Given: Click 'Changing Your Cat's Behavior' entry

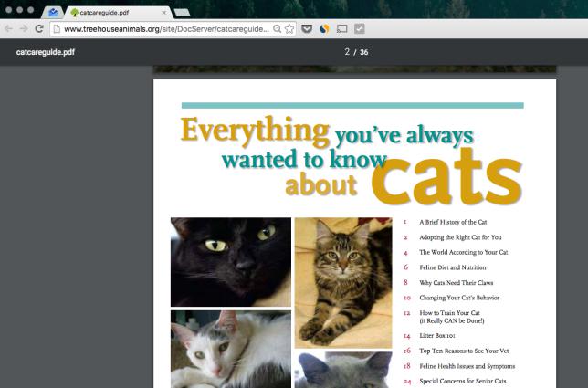Looking at the screenshot, I should tap(459, 298).
